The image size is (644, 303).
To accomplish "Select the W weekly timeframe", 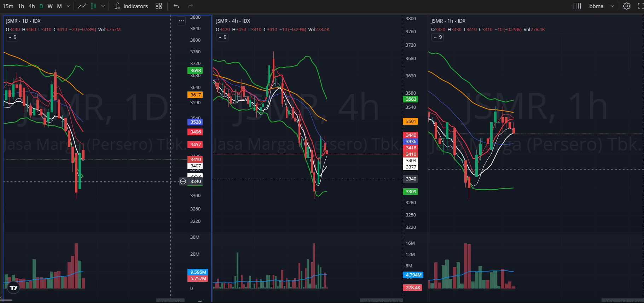I will (x=50, y=6).
